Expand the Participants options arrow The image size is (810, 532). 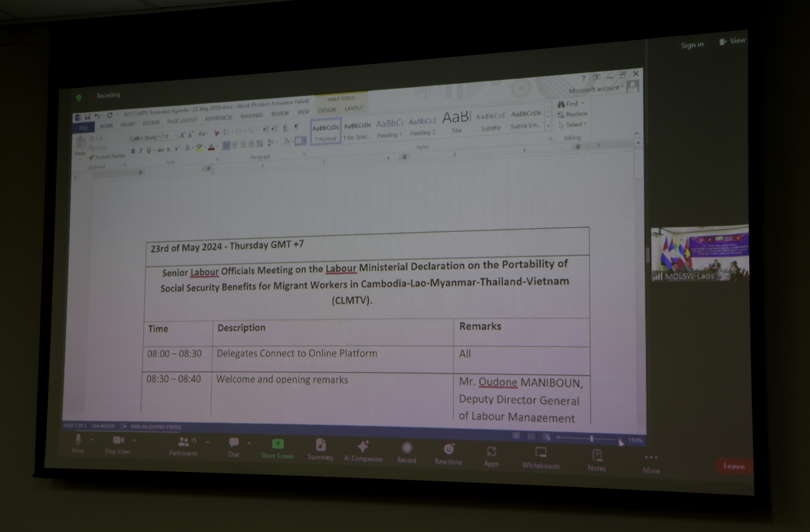[208, 442]
